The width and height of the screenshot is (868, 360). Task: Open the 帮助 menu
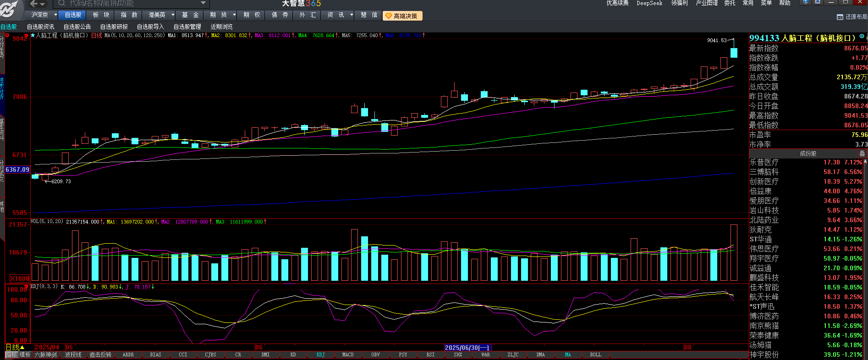(785, 3)
